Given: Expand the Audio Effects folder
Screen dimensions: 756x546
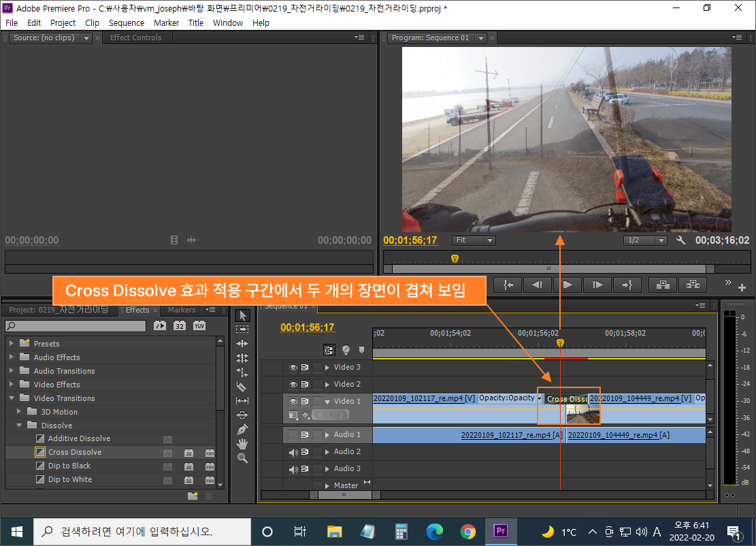Looking at the screenshot, I should 11,357.
